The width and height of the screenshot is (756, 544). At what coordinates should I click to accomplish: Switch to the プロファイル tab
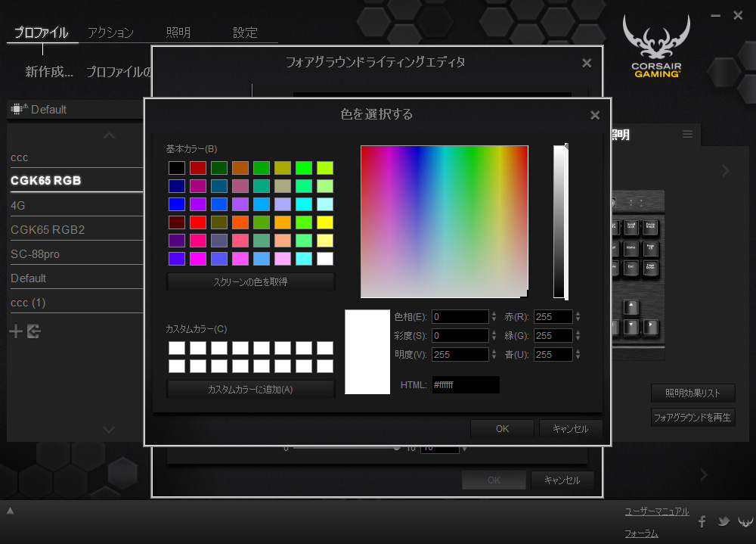pos(42,33)
